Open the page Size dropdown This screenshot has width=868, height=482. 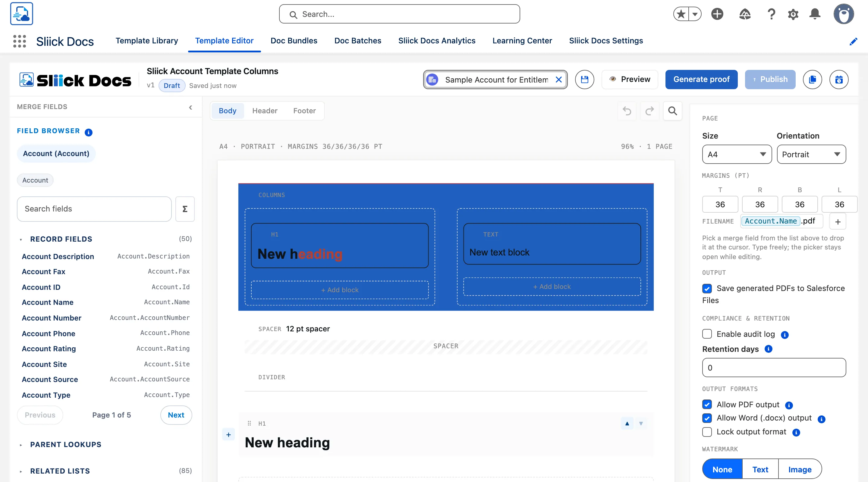(737, 154)
